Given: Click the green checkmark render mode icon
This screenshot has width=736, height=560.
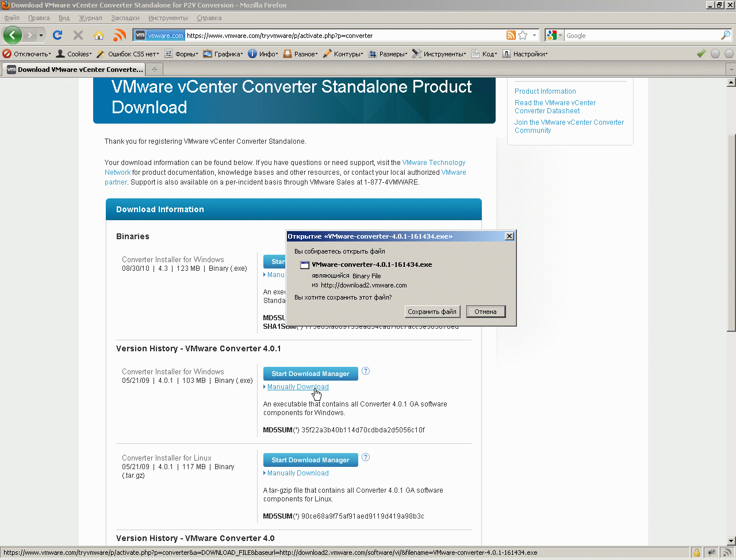Looking at the screenshot, I should (x=701, y=53).
